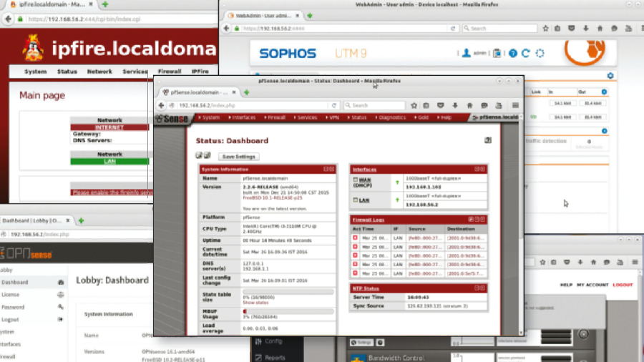Go back in the IPFire browser window
Image resolution: width=644 pixels, height=362 pixels.
click(x=8, y=19)
